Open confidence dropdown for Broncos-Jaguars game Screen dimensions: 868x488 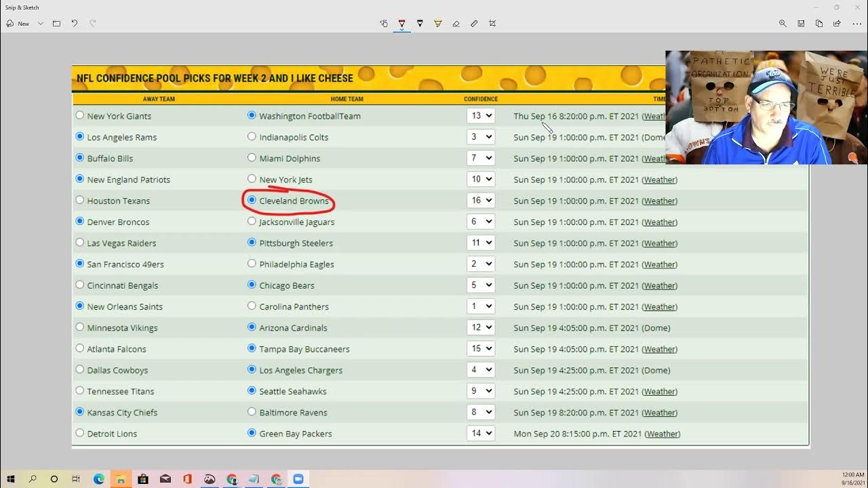click(x=481, y=222)
